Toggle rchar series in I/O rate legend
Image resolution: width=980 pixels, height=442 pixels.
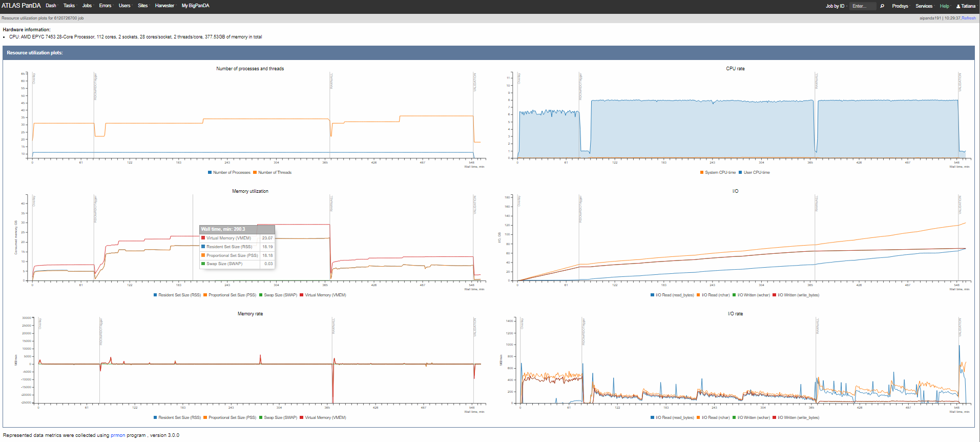[x=713, y=417]
